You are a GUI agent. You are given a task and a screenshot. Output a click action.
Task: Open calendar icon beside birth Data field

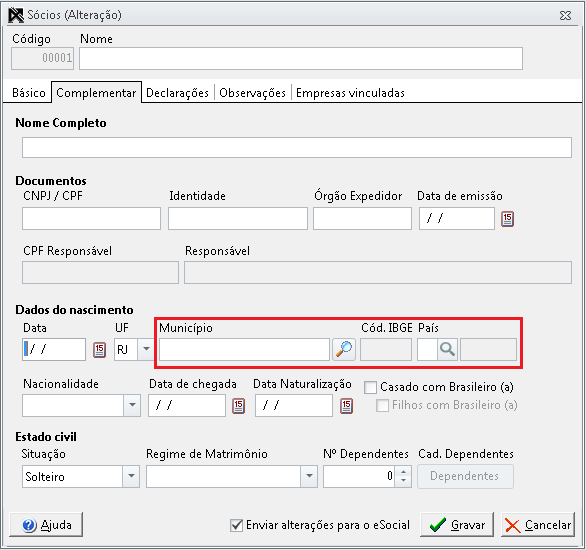point(99,350)
